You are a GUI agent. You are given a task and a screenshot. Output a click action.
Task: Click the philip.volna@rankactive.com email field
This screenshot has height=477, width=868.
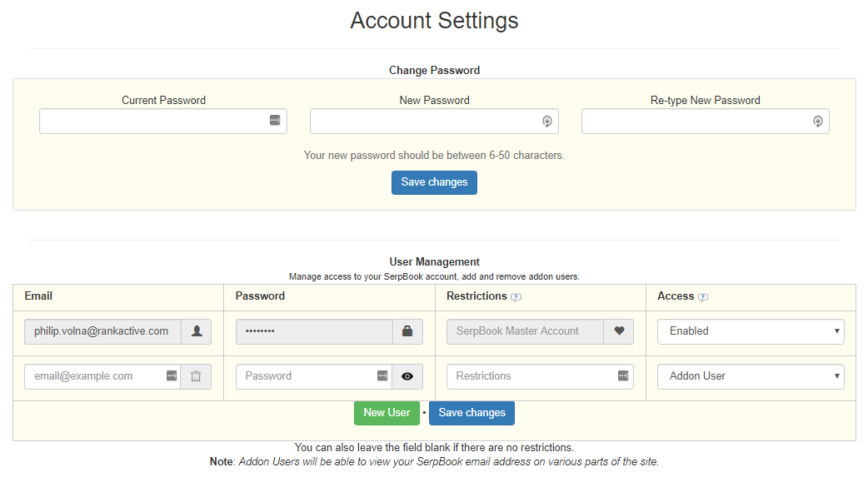103,331
